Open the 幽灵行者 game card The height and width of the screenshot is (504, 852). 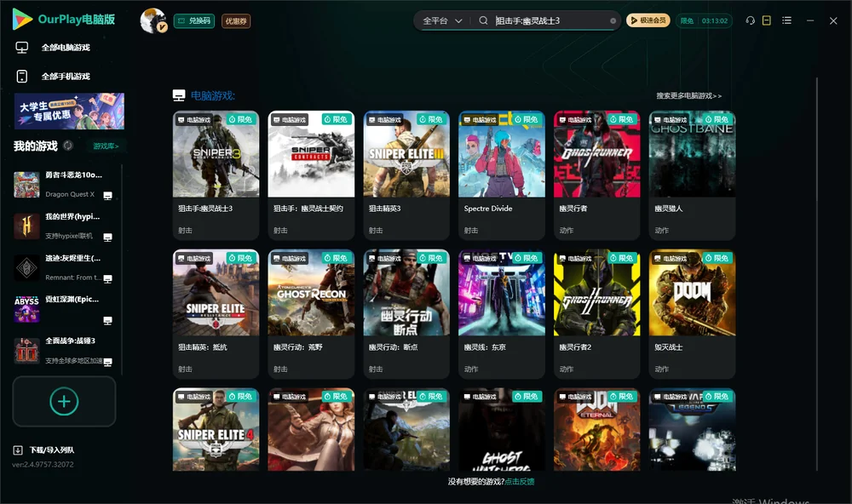coord(596,175)
